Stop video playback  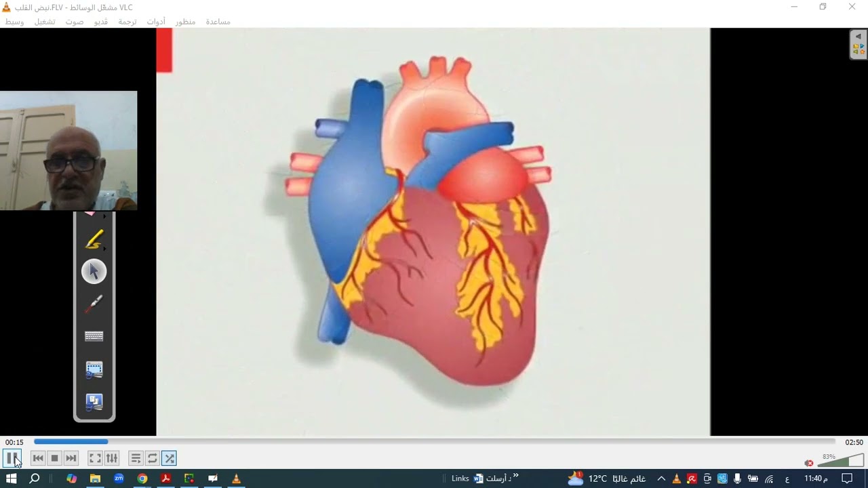click(x=55, y=458)
